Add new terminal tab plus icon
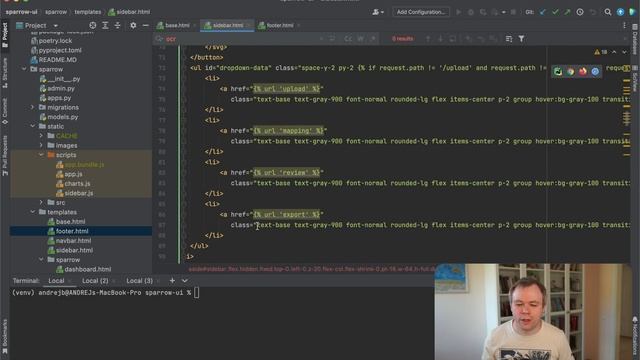 tap(172, 281)
